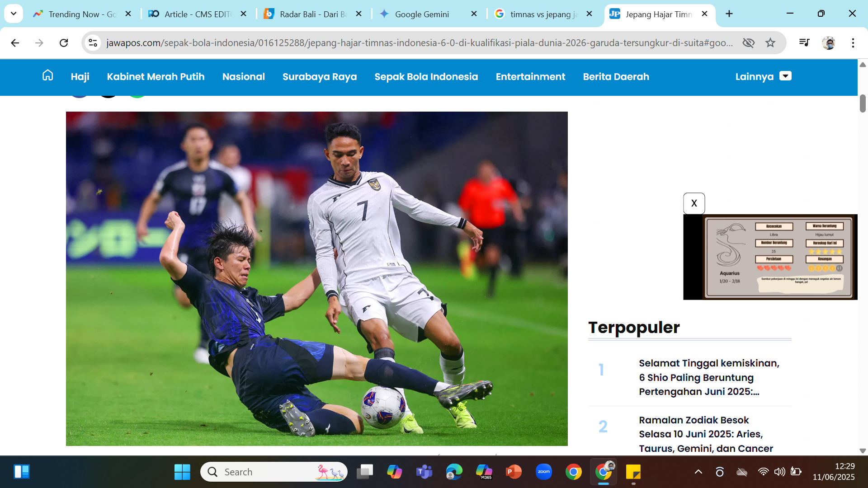Close the Jepang Hajar Timnas tab
The width and height of the screenshot is (868, 488).
click(704, 14)
